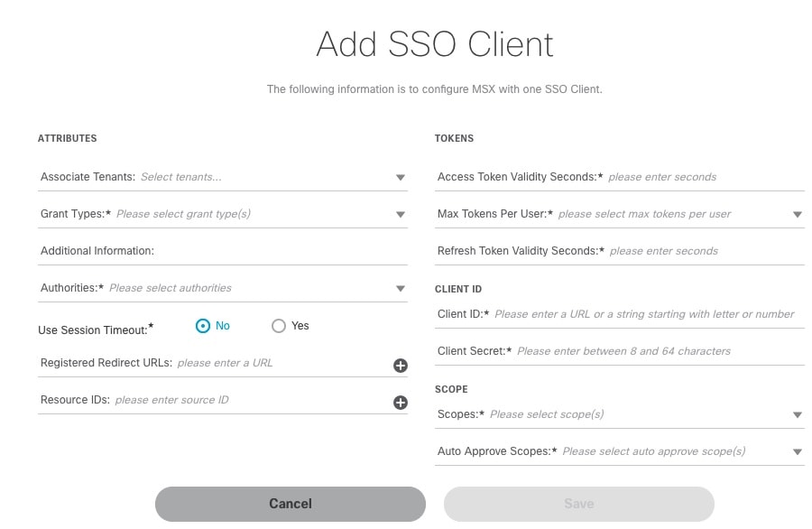Expand Auto Approve Scopes dropdown
Image resolution: width=812 pixels, height=529 pixels.
click(x=798, y=451)
